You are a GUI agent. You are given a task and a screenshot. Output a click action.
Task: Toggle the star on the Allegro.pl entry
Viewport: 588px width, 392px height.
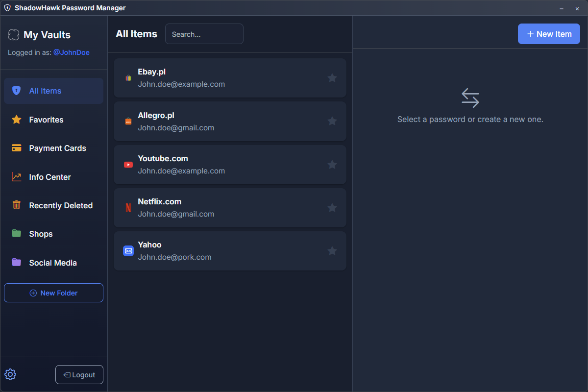[x=332, y=121]
